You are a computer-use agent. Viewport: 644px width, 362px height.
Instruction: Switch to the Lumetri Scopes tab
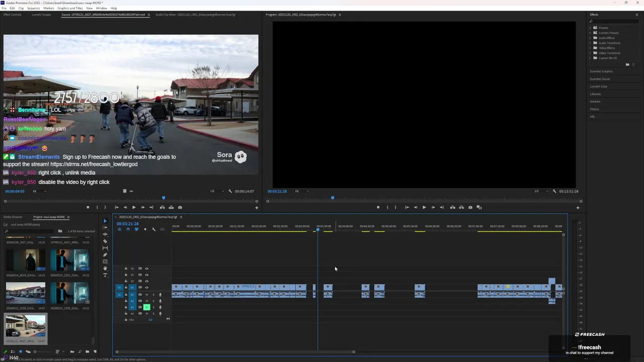coord(41,15)
